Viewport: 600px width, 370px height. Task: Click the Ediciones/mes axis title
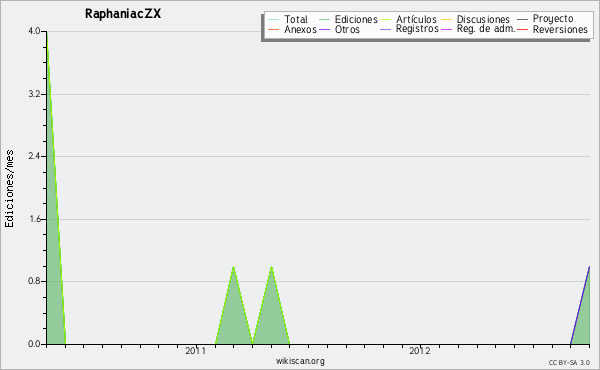coord(9,189)
